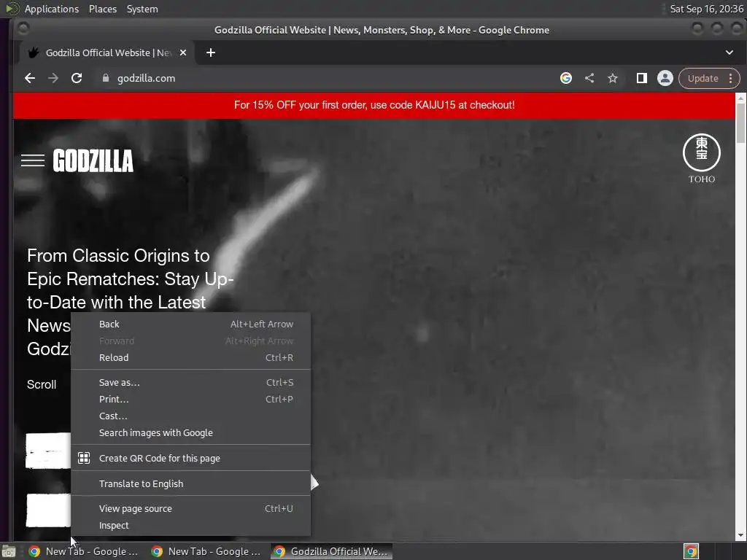
Task: Click the QR code icon in context menu
Action: pyautogui.click(x=84, y=458)
